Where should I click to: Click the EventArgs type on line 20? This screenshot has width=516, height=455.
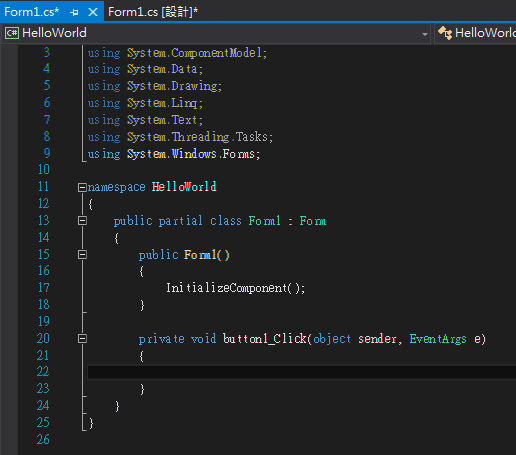(x=438, y=339)
